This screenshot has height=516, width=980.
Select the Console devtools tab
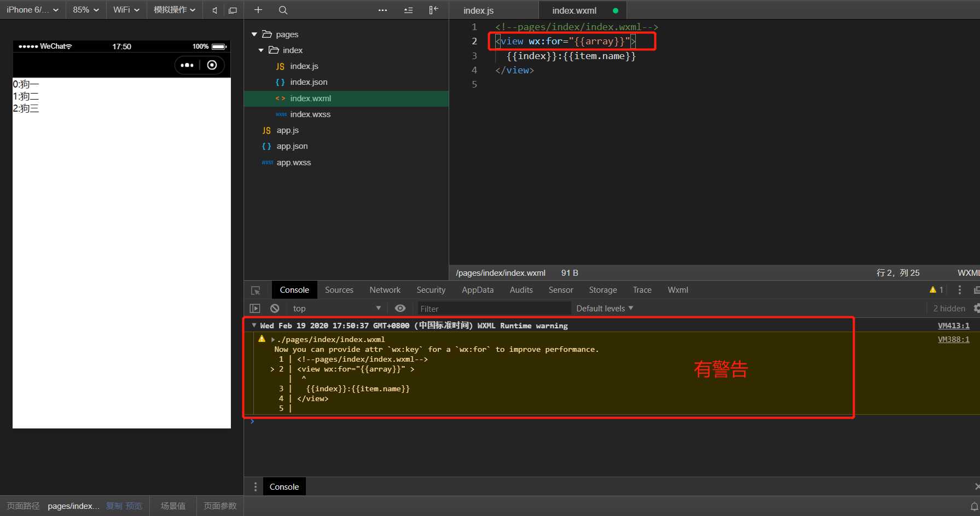coord(294,290)
